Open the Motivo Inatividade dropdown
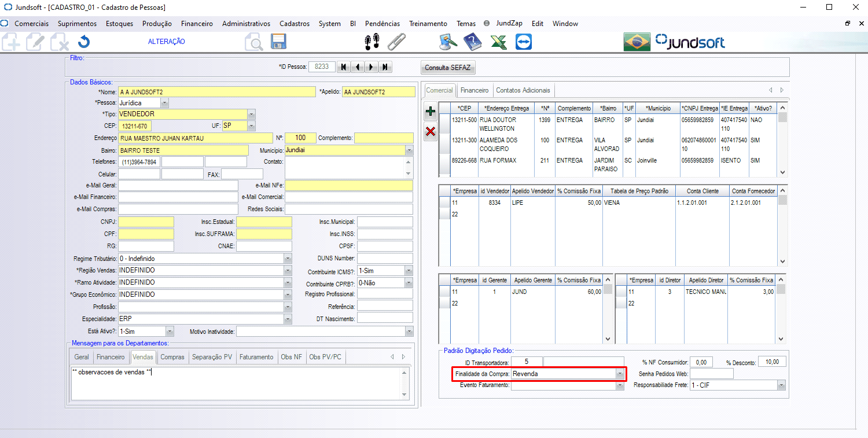868x438 pixels. tap(409, 332)
